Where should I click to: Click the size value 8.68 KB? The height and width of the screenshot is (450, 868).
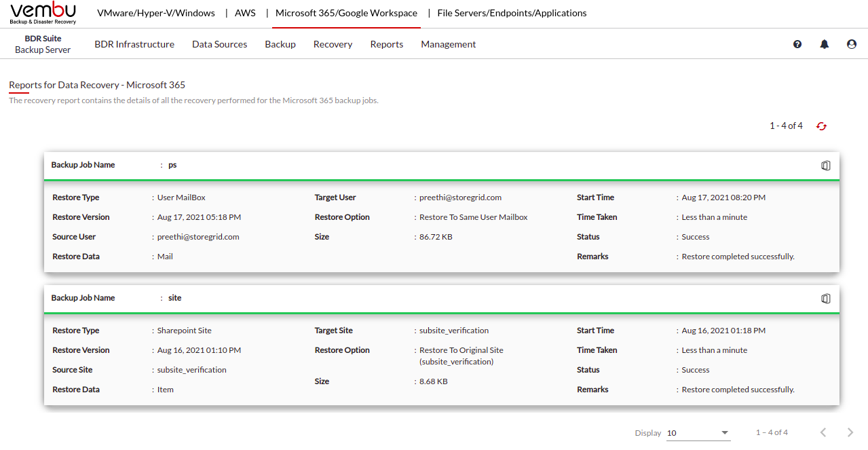tap(434, 381)
